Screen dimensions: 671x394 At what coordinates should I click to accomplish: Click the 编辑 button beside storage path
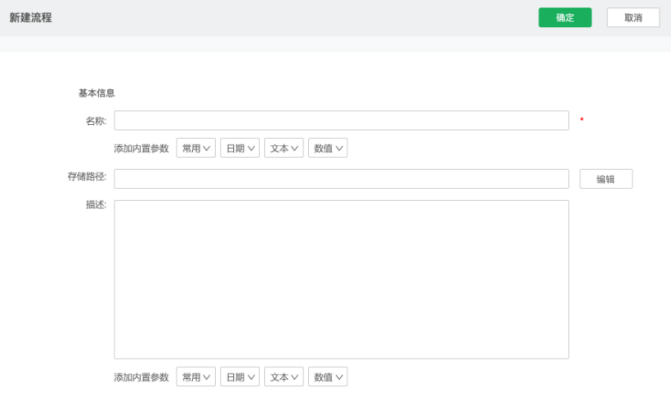606,179
